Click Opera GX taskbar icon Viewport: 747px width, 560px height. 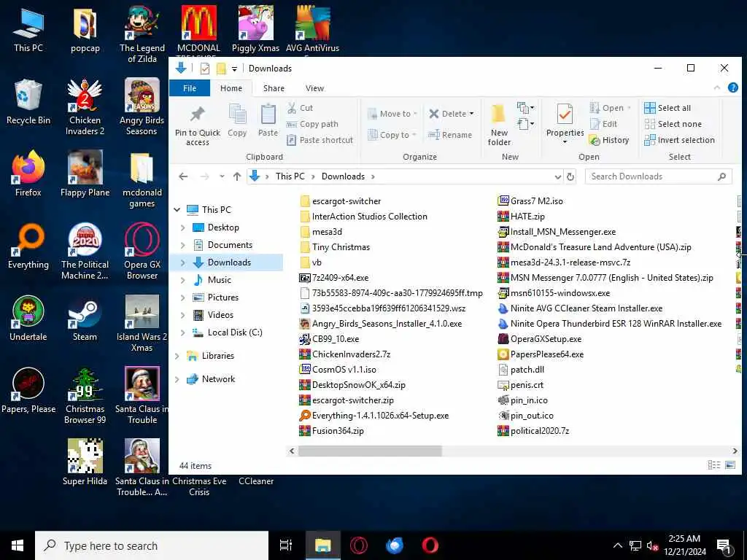(x=359, y=545)
